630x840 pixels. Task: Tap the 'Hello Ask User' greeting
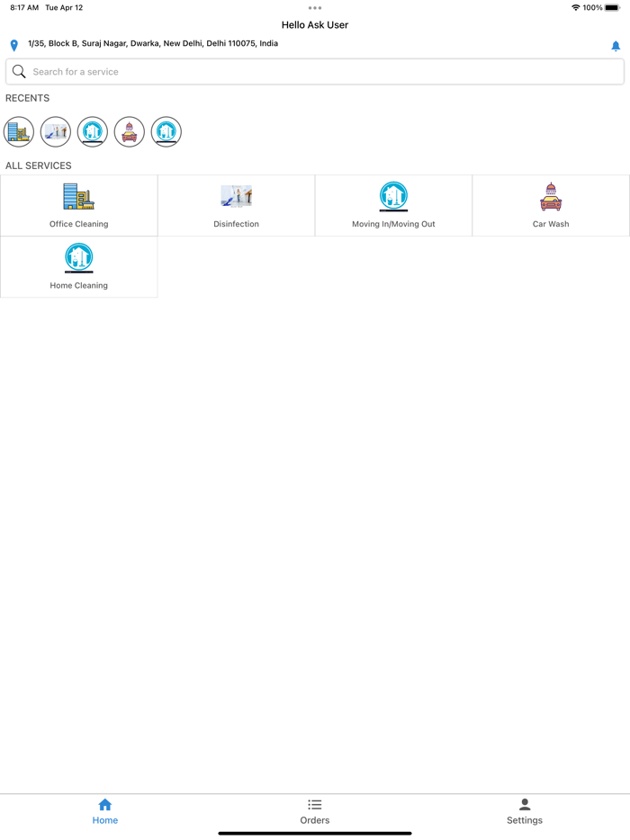point(315,25)
